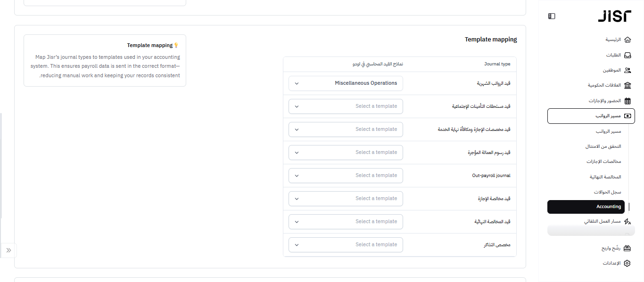Open template dropdown for قيد المخالصة النهائية
The width and height of the screenshot is (644, 282).
coord(346,222)
